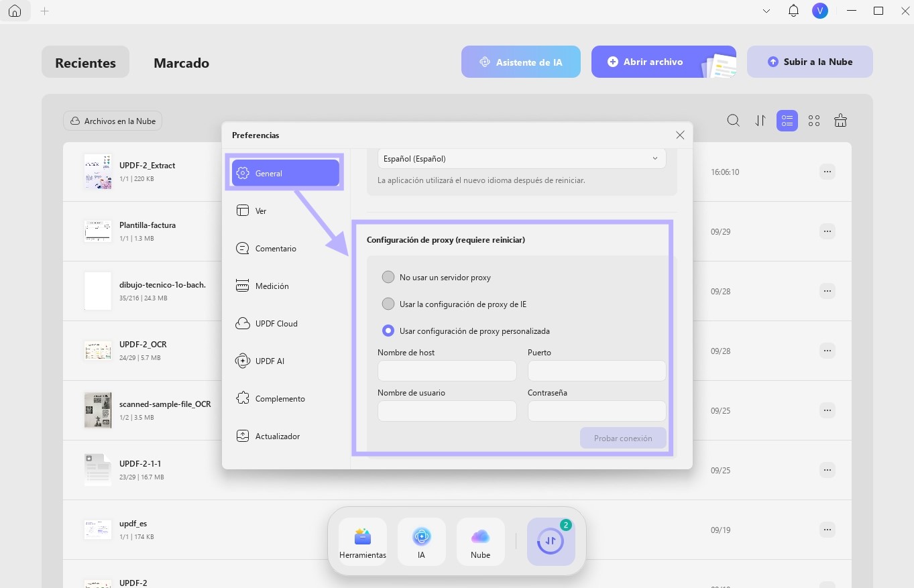This screenshot has height=588, width=914.
Task: Click the Subir a la Nube button
Action: tap(810, 62)
